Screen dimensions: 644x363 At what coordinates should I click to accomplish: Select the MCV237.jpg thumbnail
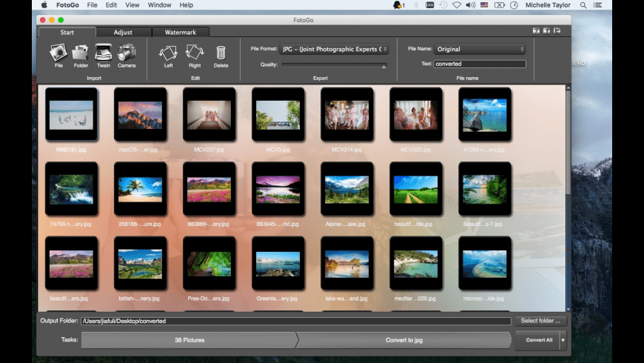[x=209, y=115]
